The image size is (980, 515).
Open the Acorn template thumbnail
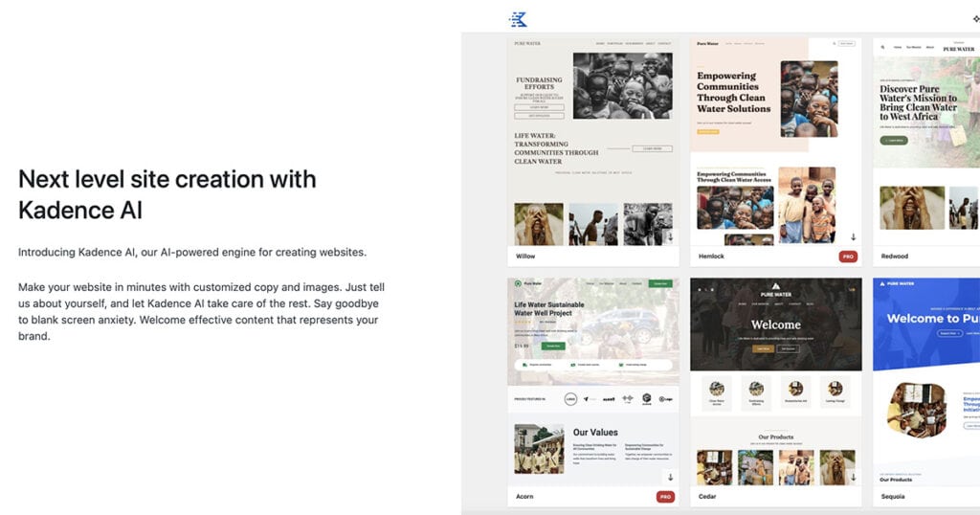pyautogui.click(x=593, y=382)
